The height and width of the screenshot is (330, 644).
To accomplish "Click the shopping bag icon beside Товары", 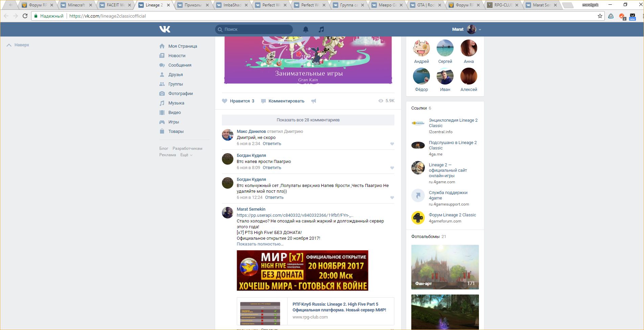I will [162, 132].
